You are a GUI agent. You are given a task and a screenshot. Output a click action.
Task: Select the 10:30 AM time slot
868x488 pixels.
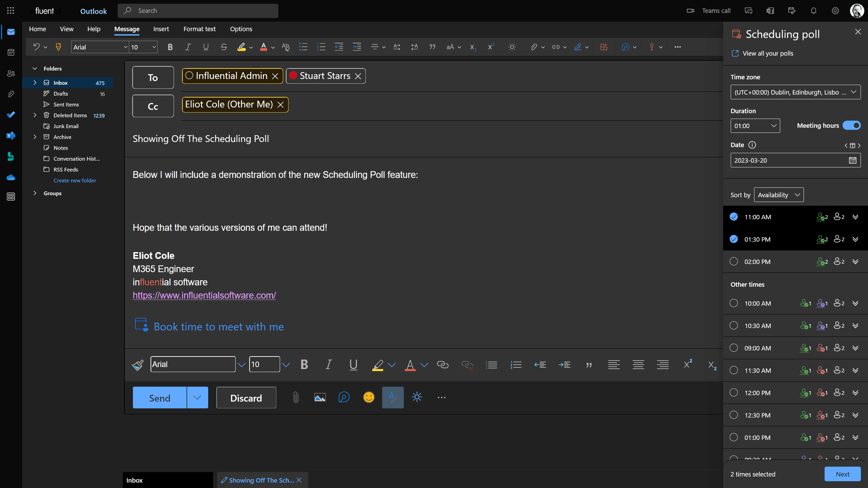733,326
